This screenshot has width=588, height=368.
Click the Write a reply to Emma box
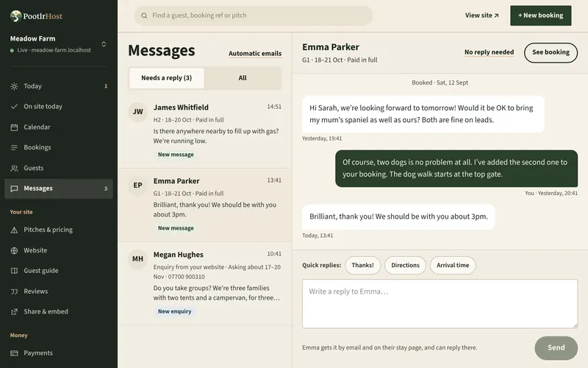[x=440, y=304]
